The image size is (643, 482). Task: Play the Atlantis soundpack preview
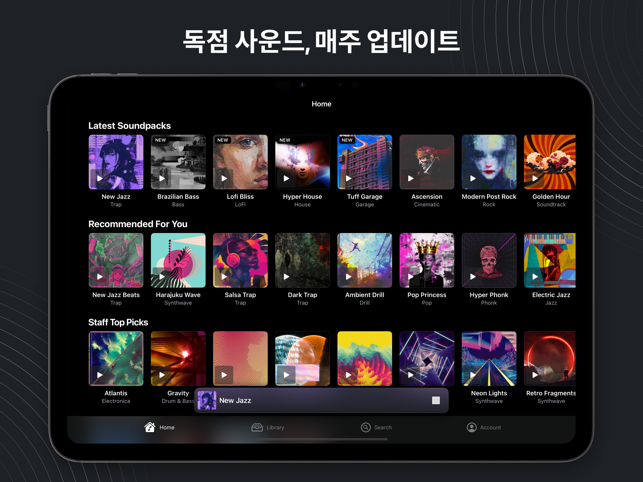coord(100,375)
